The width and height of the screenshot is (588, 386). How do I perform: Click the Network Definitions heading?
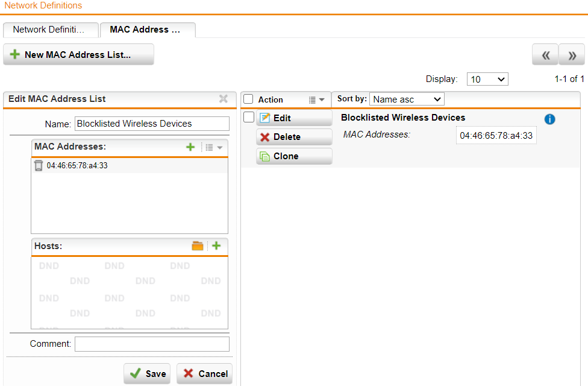(x=43, y=5)
